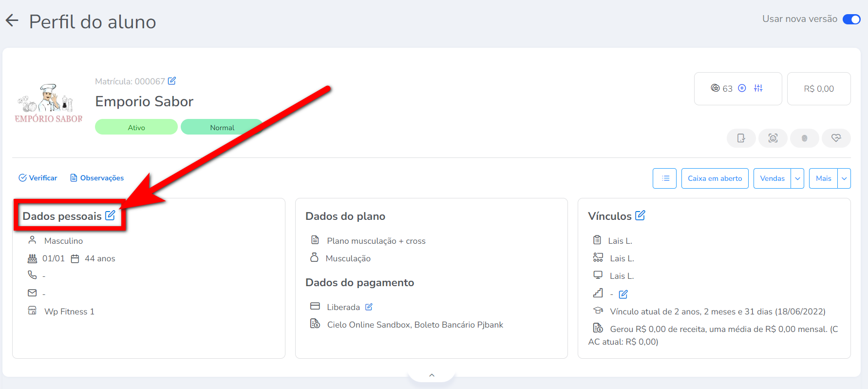Click the device check-in icon button
Screen dimensions: 868x389
click(741, 138)
